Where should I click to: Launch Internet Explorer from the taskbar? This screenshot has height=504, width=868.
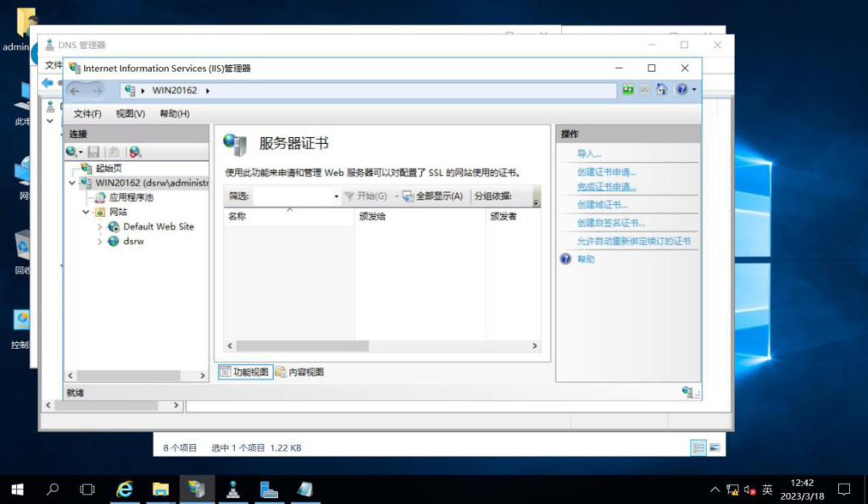[125, 490]
